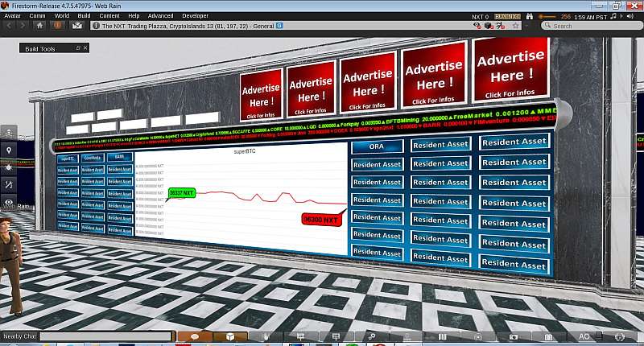The image size is (644, 346).
Task: Click the map pin icon on left sidebar
Action: (x=9, y=150)
